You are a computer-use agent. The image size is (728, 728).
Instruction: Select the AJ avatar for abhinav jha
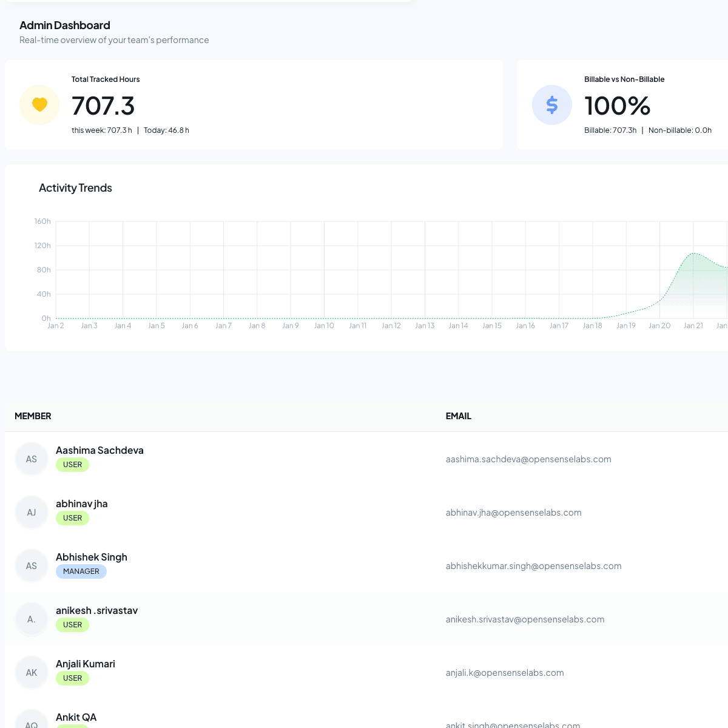tap(32, 513)
